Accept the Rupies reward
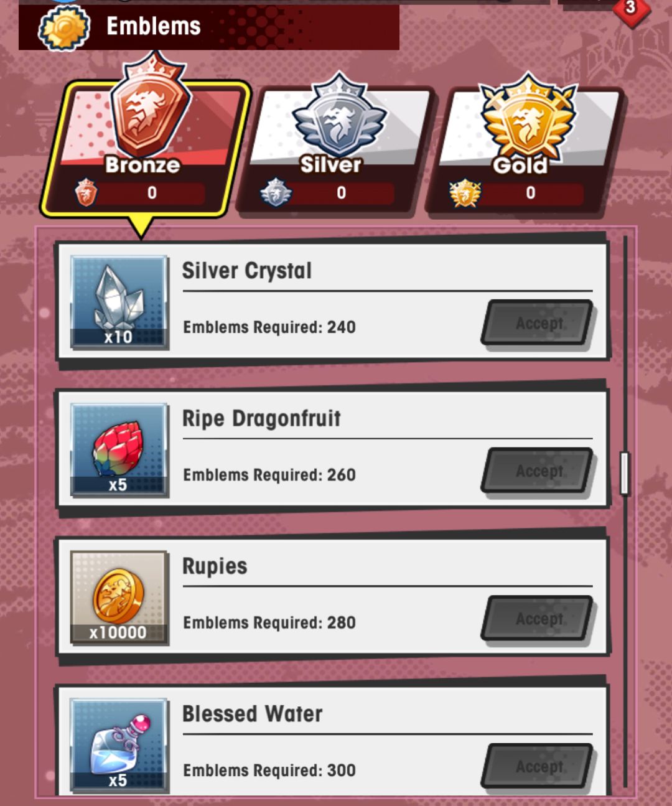The image size is (672, 806). click(x=538, y=619)
